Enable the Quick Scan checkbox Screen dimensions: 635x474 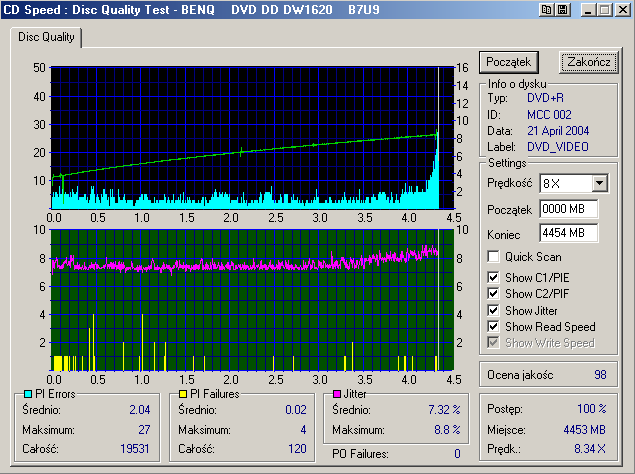click(x=493, y=257)
